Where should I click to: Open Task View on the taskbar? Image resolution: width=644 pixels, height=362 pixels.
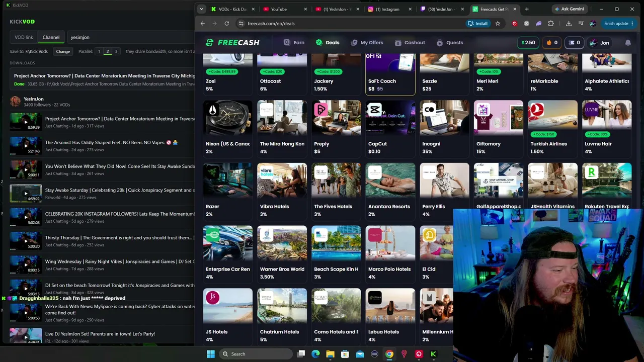pos(301,354)
